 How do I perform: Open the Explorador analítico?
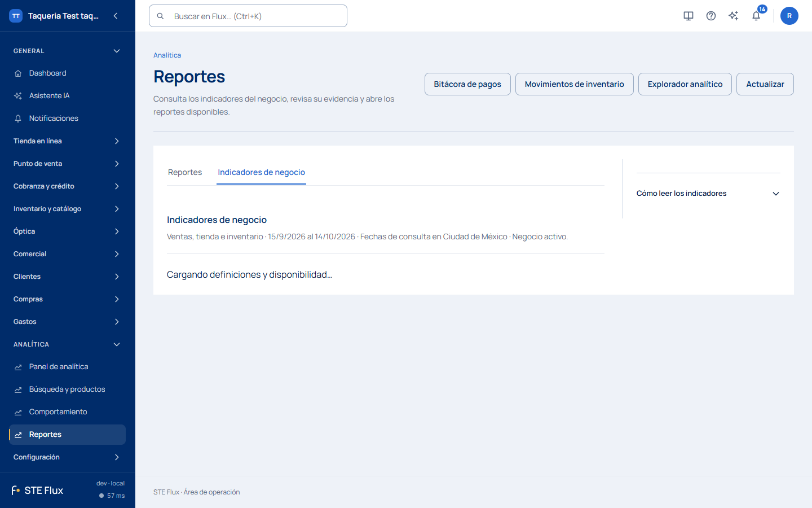click(685, 84)
